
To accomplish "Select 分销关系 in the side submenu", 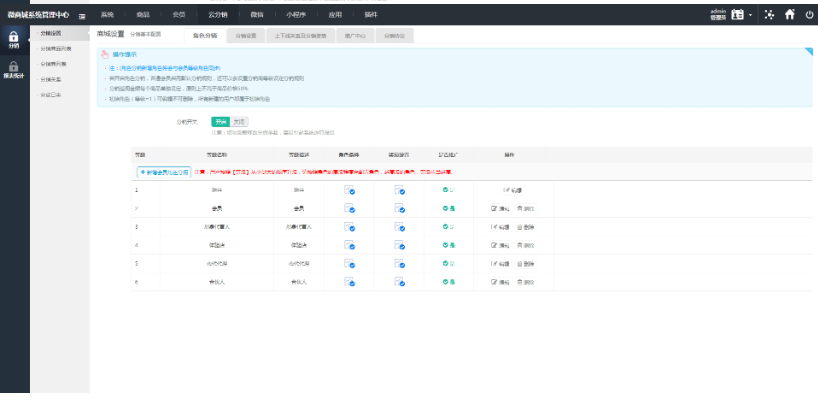I will pos(50,78).
